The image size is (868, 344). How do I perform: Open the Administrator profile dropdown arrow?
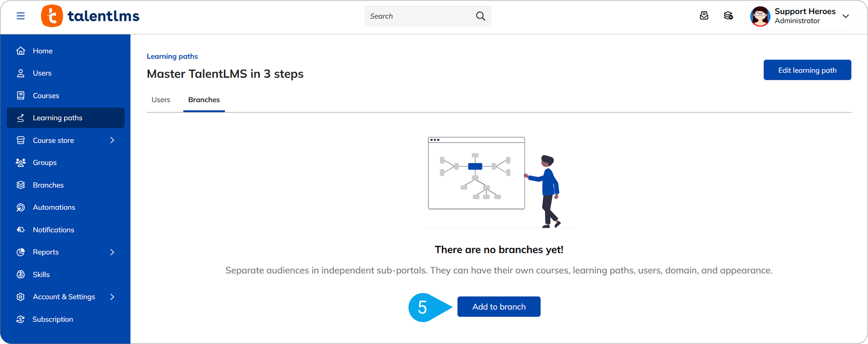tap(846, 16)
